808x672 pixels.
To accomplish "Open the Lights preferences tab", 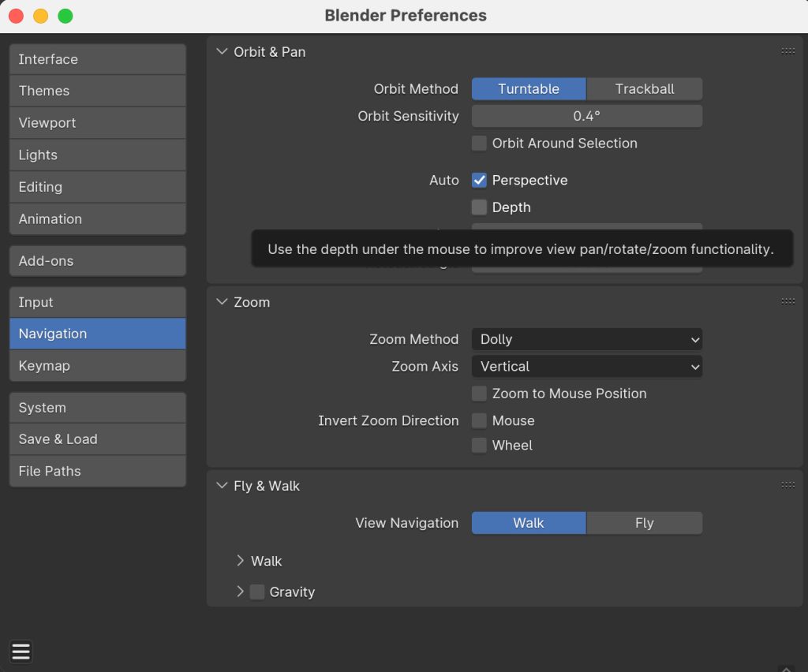I will coord(97,155).
